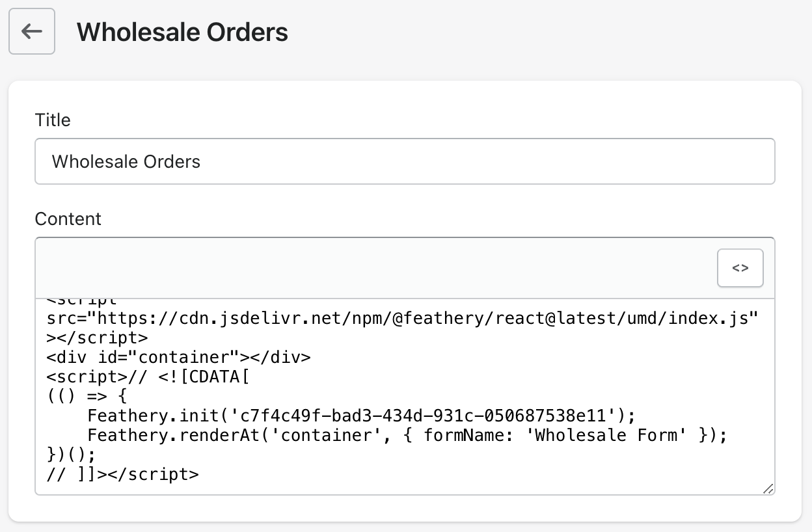Click the arrow glyph inside the back button
The width and height of the screenshot is (812, 532).
tap(31, 31)
